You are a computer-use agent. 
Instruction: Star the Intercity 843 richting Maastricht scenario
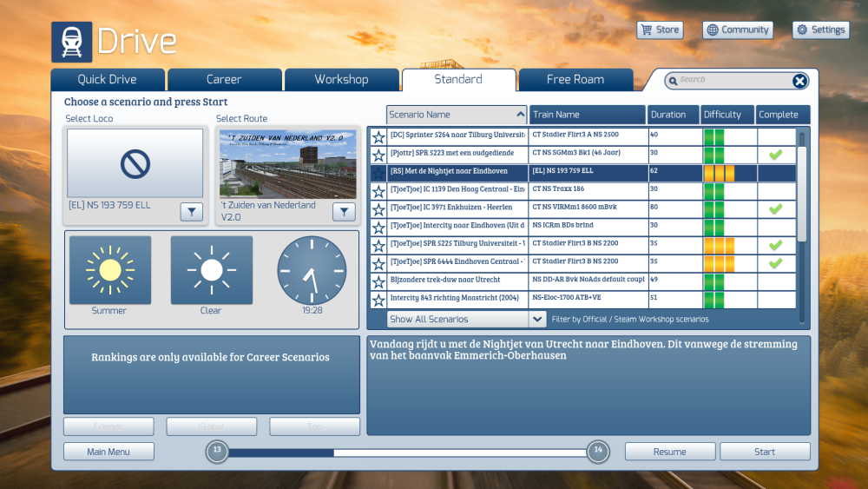tap(378, 301)
